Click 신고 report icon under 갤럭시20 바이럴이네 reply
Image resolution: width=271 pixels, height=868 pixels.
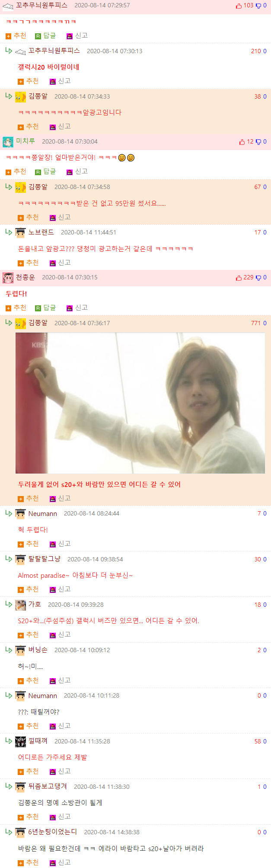53,81
